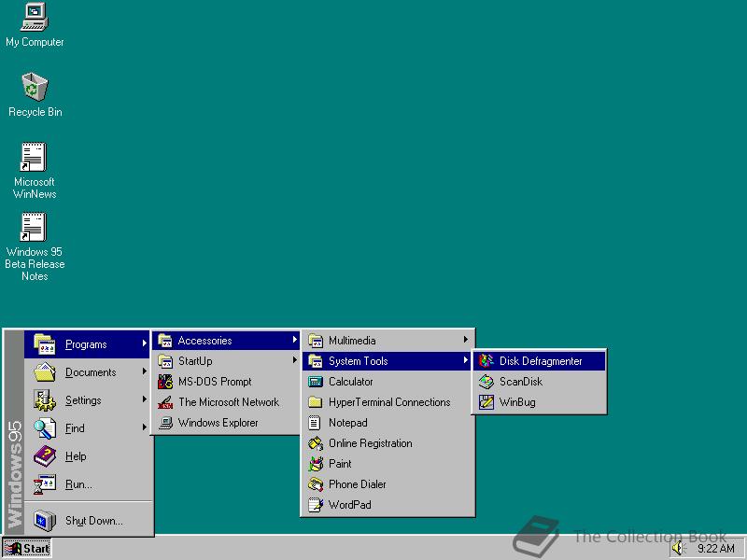Click the Settings gear icon in Start menu
Viewport: 747px width, 560px height.
point(45,400)
